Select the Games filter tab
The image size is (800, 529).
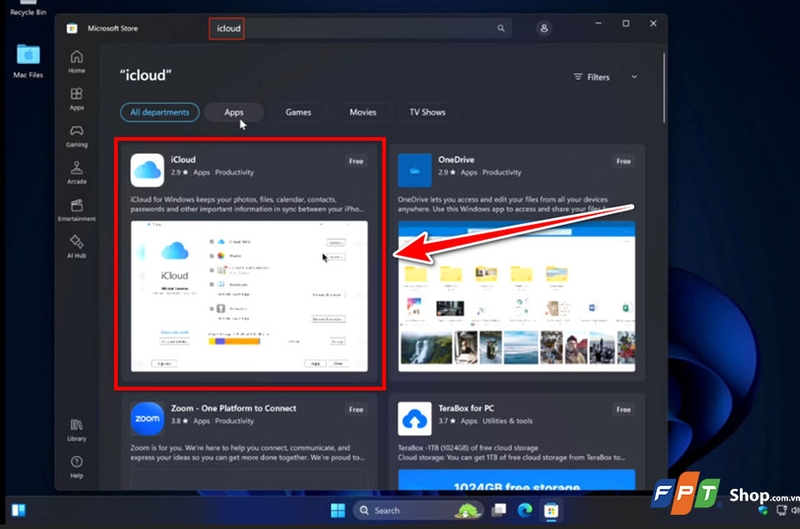(x=298, y=112)
